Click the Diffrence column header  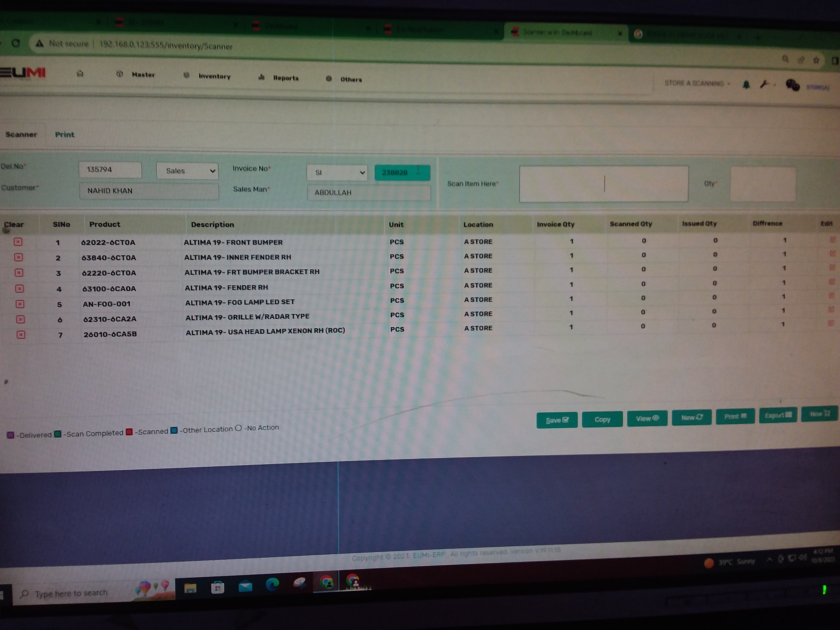pyautogui.click(x=767, y=223)
